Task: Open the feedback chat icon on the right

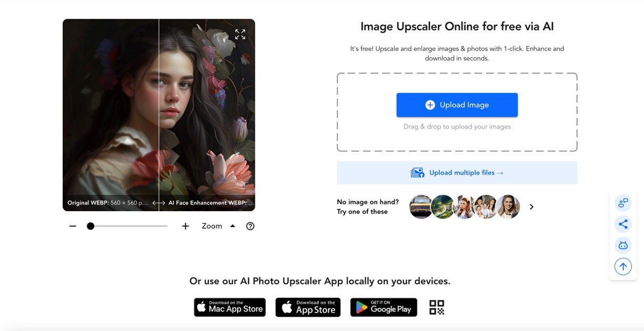Action: (623, 203)
